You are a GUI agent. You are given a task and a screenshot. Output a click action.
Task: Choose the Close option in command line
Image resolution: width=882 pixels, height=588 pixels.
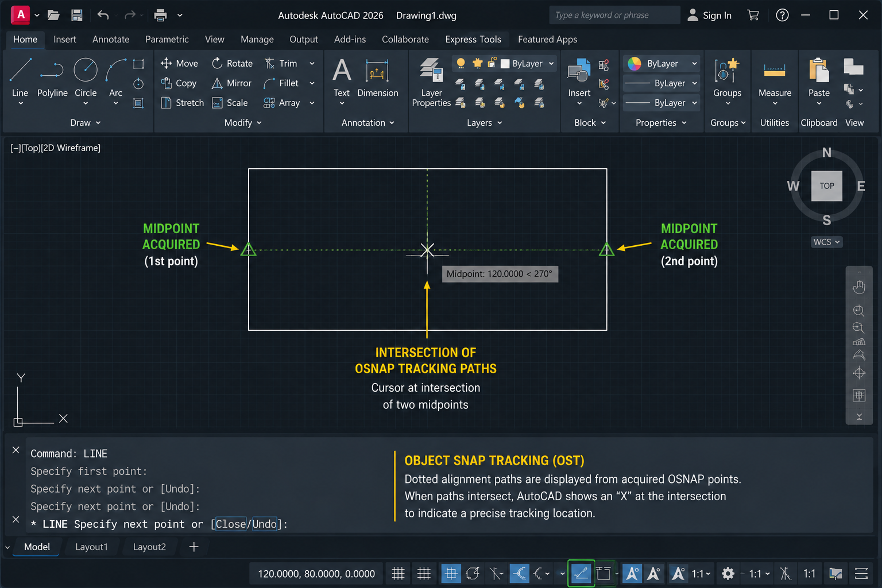point(231,524)
